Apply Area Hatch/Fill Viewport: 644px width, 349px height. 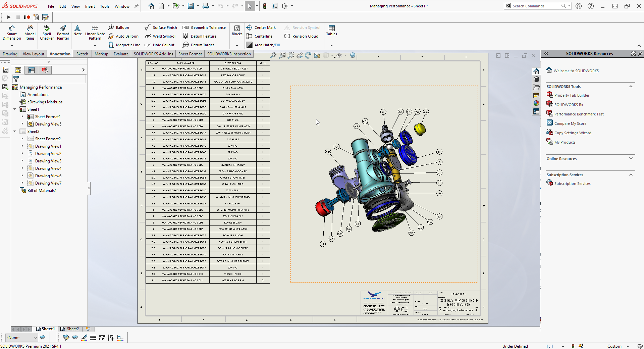263,45
